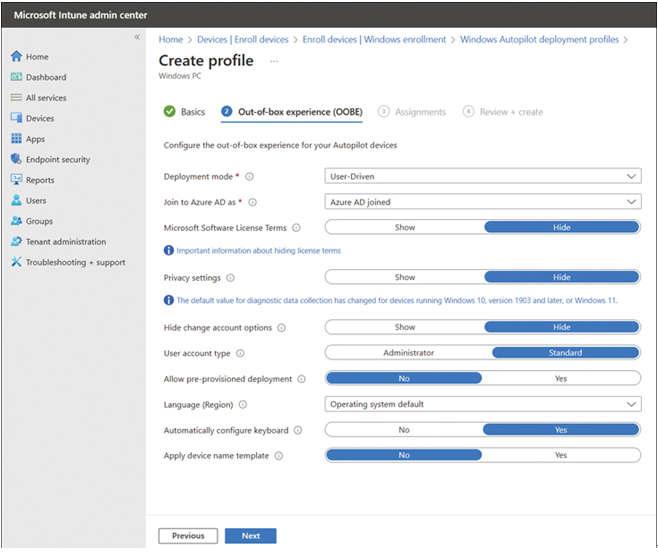
Task: Click the Home icon in the sidebar
Action: (16, 56)
